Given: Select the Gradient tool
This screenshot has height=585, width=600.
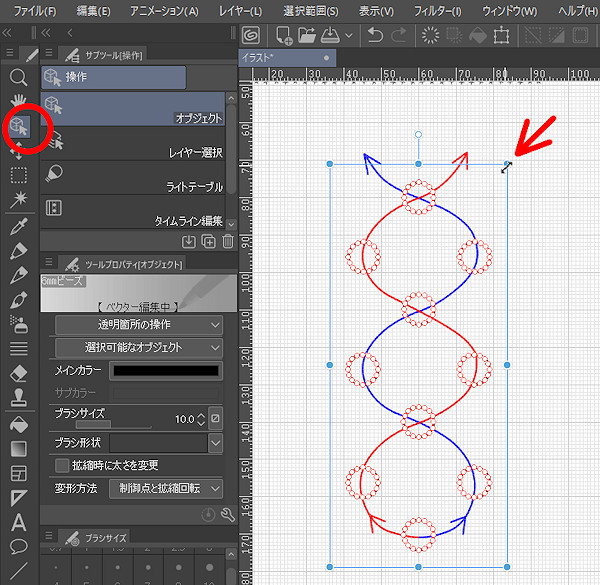Looking at the screenshot, I should [18, 449].
